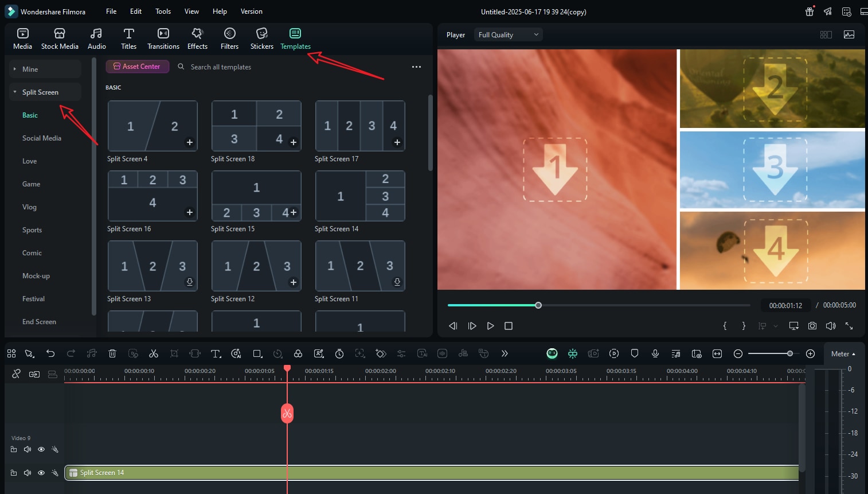
Task: Open the File menu
Action: [x=111, y=11]
